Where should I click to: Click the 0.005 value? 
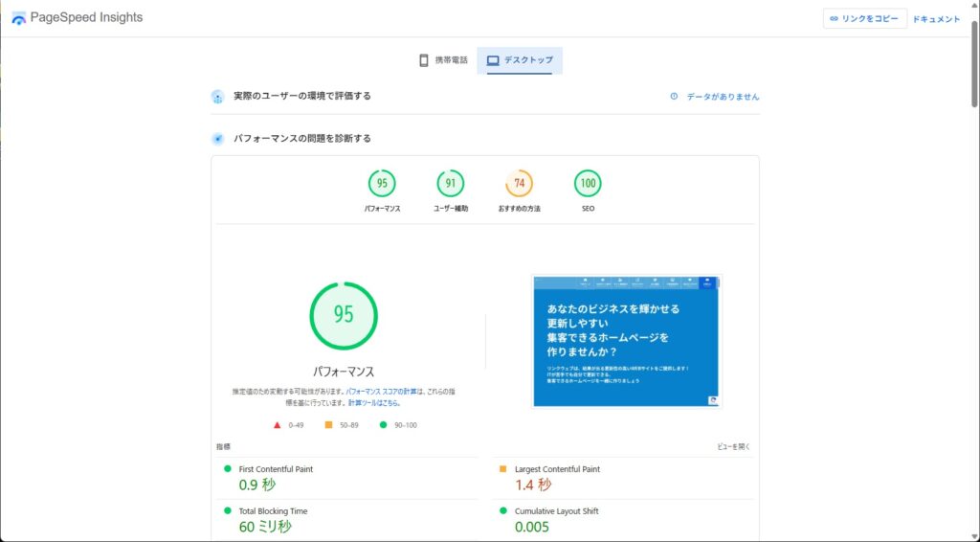[x=532, y=527]
